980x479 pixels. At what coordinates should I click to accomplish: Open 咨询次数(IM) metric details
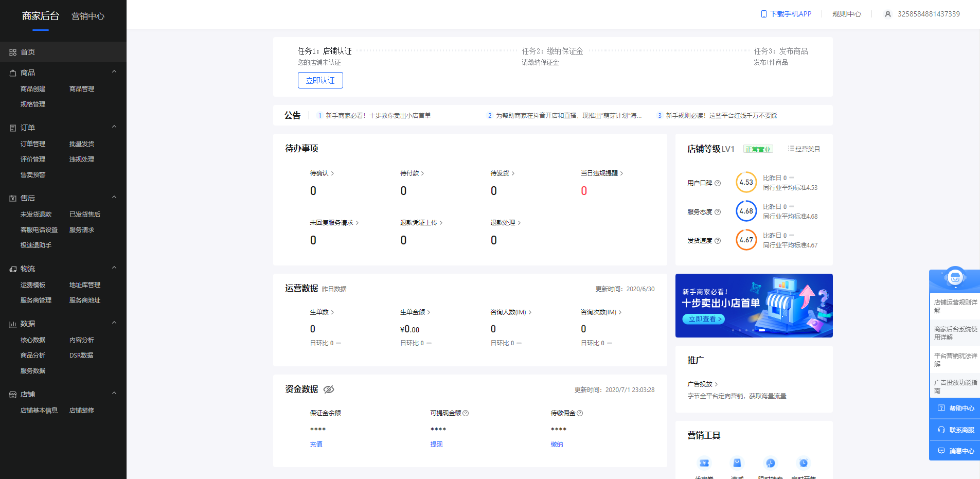601,312
